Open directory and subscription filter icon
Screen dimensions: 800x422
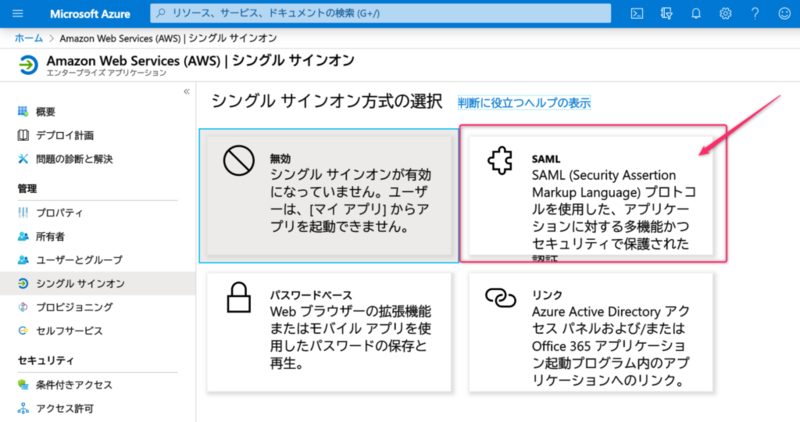[x=666, y=13]
